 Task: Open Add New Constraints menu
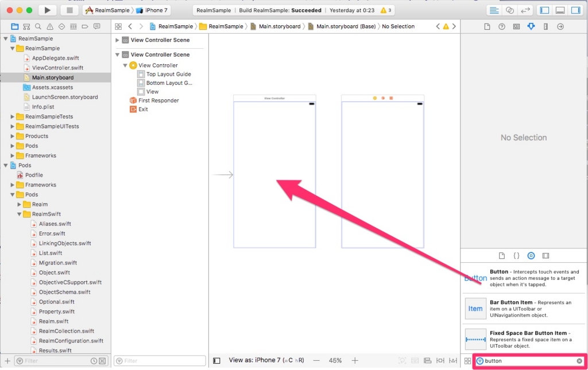(440, 361)
